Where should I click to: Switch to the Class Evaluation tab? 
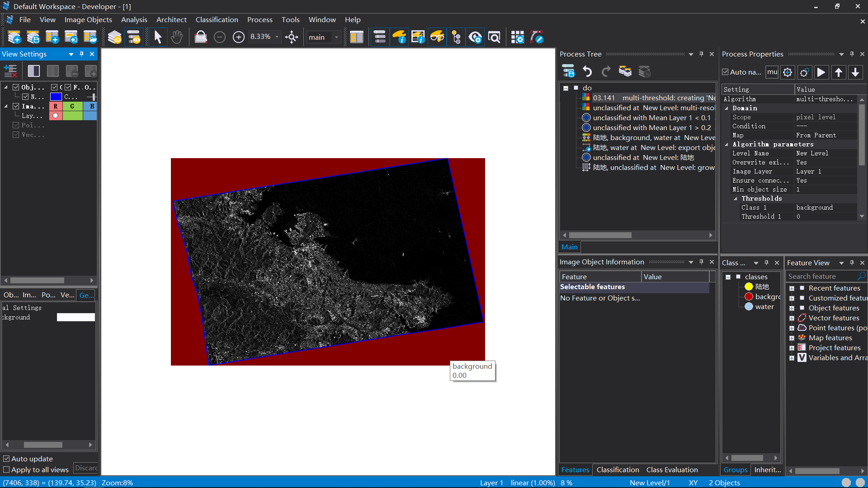tap(672, 469)
